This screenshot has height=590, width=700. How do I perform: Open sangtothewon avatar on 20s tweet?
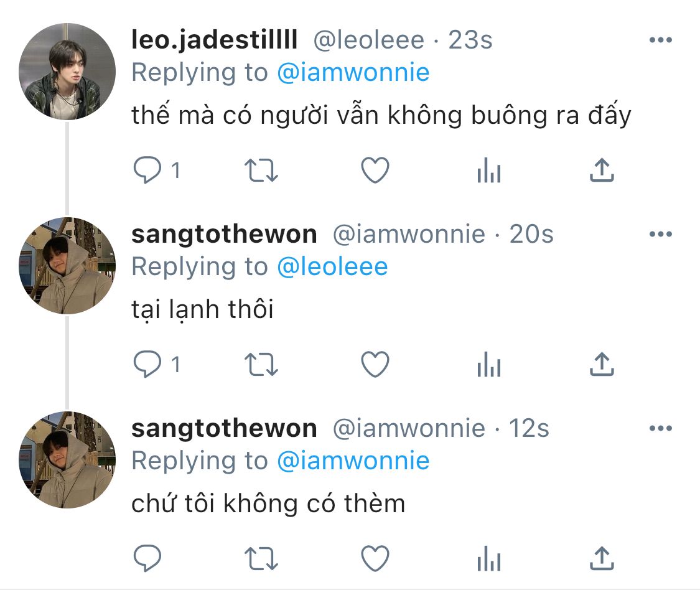point(67,266)
